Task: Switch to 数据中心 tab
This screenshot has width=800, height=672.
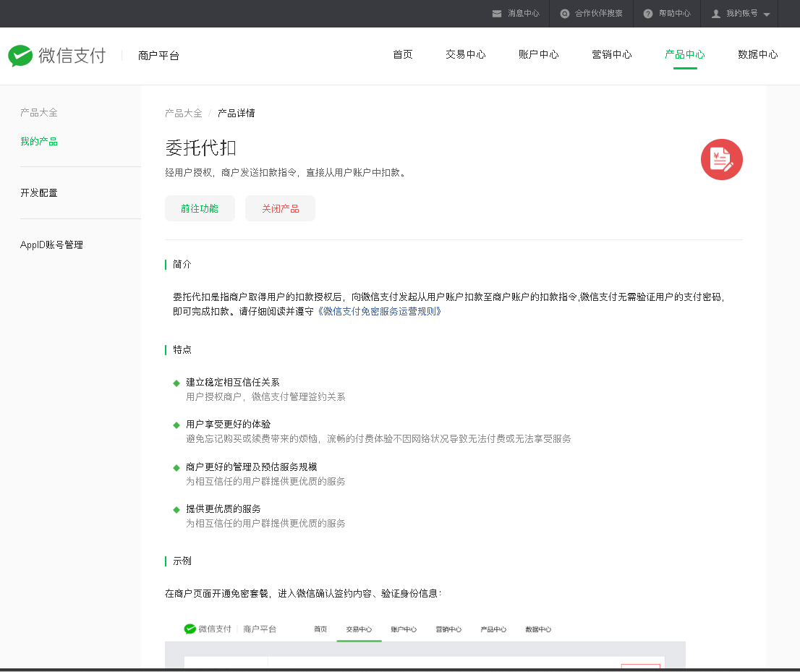Action: tap(757, 54)
